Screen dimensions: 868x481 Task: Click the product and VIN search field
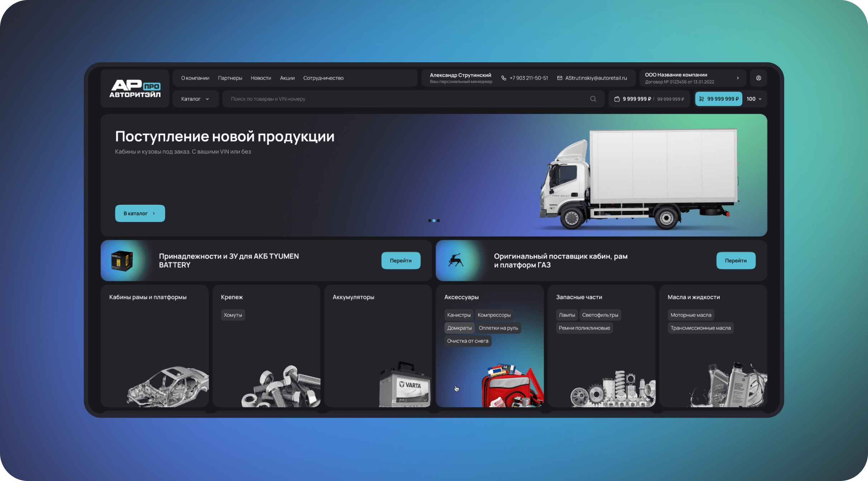click(405, 99)
